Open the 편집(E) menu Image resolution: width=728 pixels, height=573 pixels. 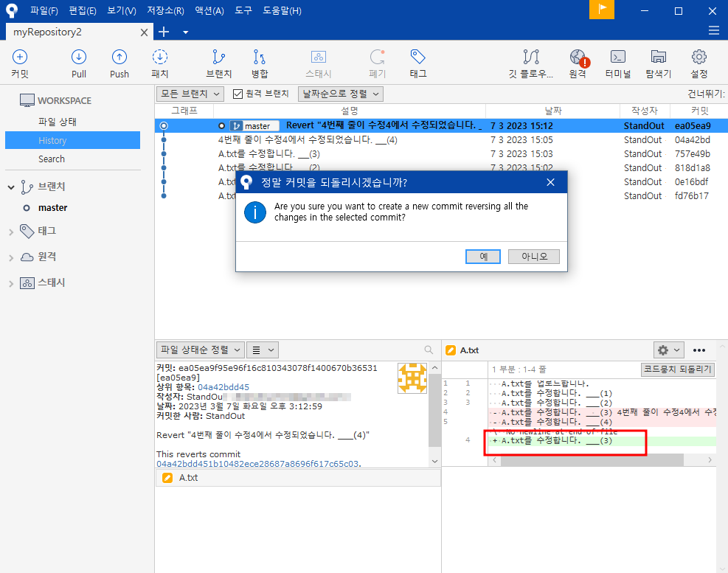click(x=82, y=10)
